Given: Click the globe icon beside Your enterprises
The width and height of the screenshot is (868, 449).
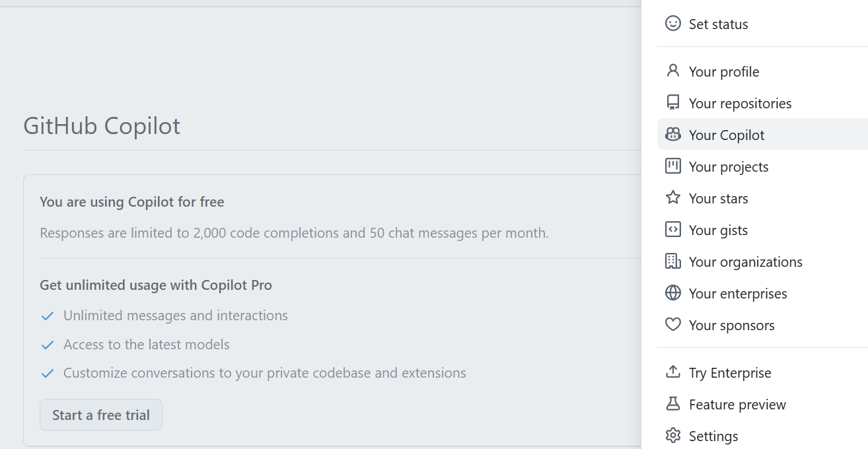Looking at the screenshot, I should coord(672,293).
